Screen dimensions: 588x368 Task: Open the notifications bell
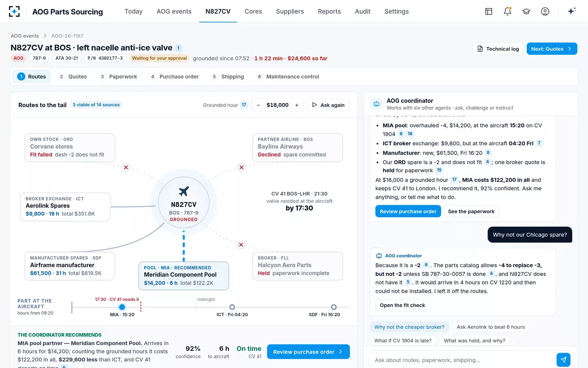(508, 11)
